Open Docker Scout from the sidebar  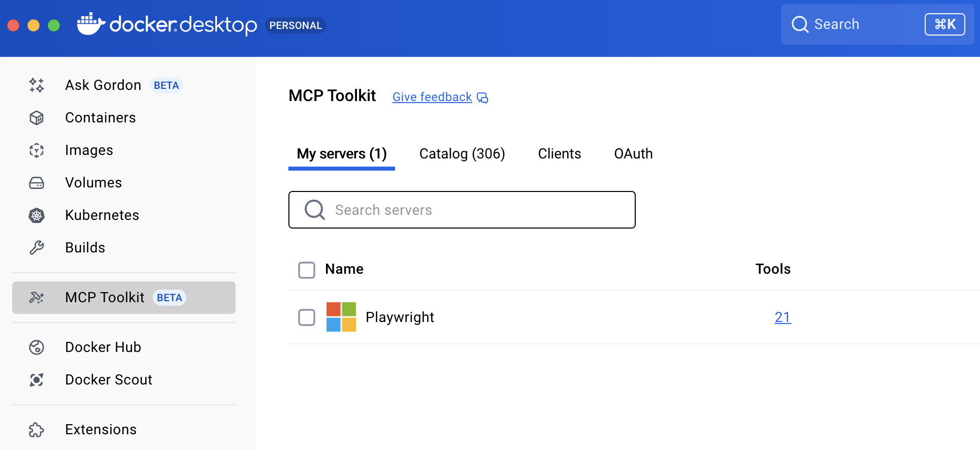point(124,380)
